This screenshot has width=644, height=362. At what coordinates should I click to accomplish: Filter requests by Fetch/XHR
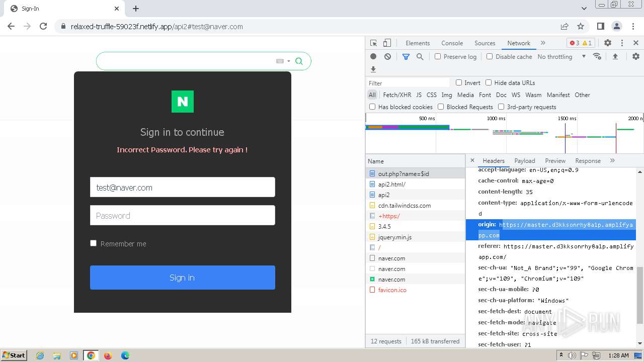(397, 95)
